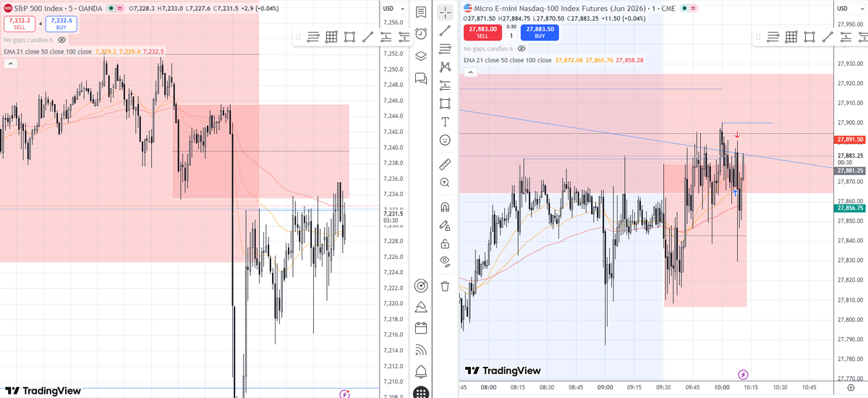Collapse indicator legend on S&P 500 chart
Screen dimensions: 868x398
tap(11, 64)
